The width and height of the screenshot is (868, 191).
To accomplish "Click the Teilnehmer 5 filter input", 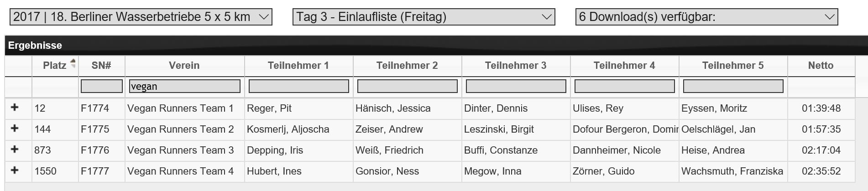I will pos(733,86).
